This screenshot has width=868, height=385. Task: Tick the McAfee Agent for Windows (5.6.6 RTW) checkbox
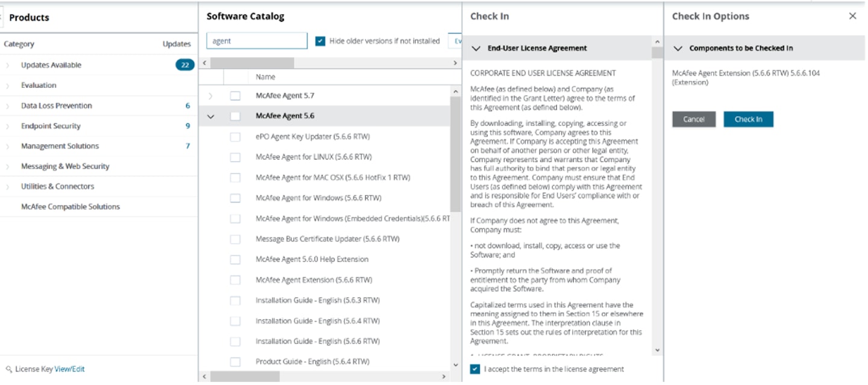pos(235,198)
